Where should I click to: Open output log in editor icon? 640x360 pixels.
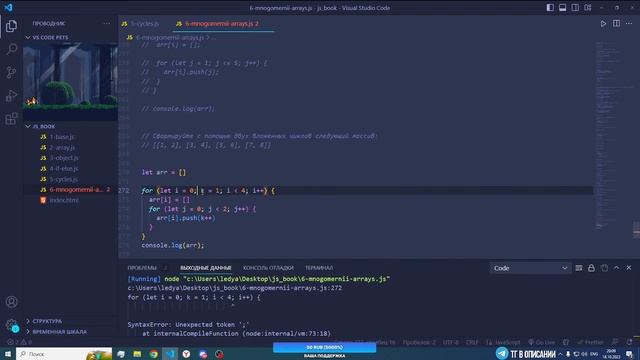click(x=604, y=268)
